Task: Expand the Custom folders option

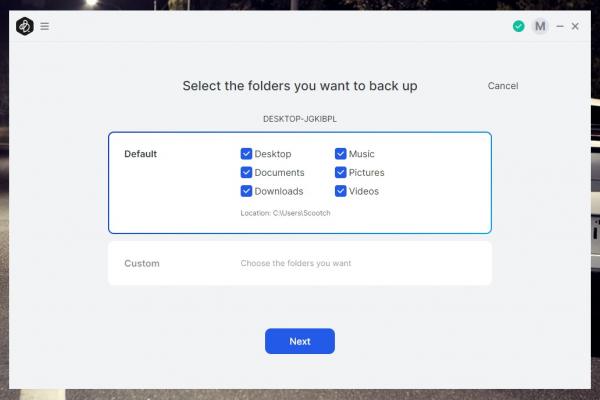Action: pos(142,264)
